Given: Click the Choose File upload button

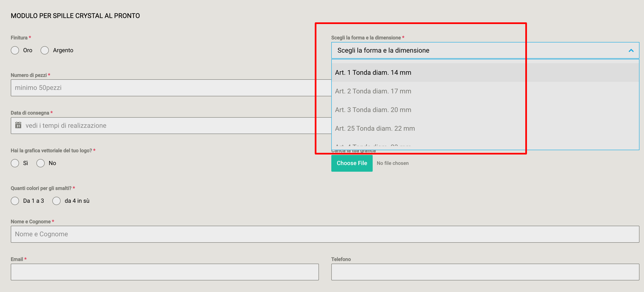Looking at the screenshot, I should click(352, 163).
